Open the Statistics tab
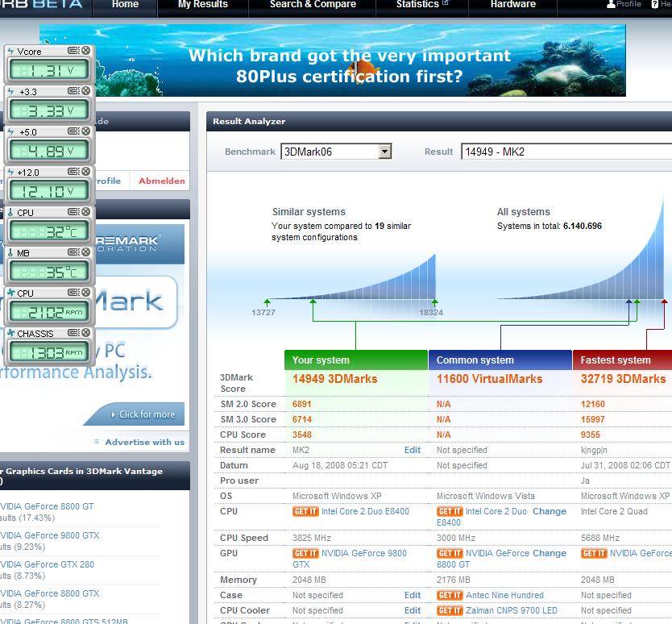This screenshot has height=624, width=672. tap(422, 5)
